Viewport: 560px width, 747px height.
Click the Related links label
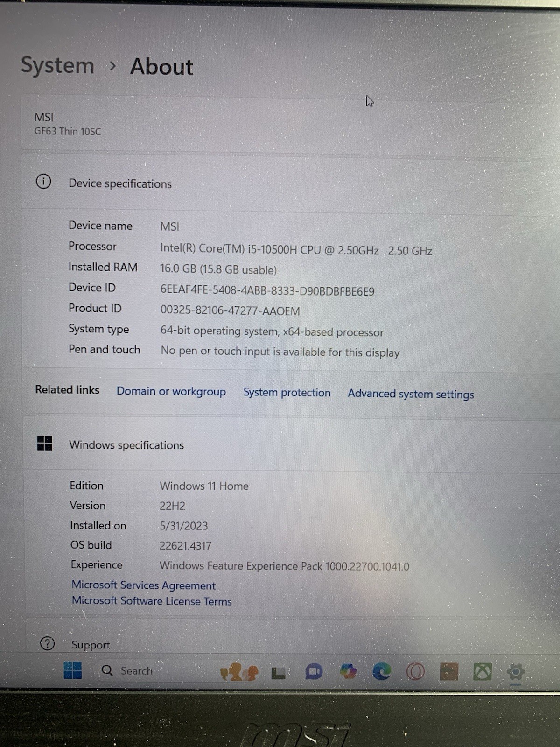pos(67,390)
